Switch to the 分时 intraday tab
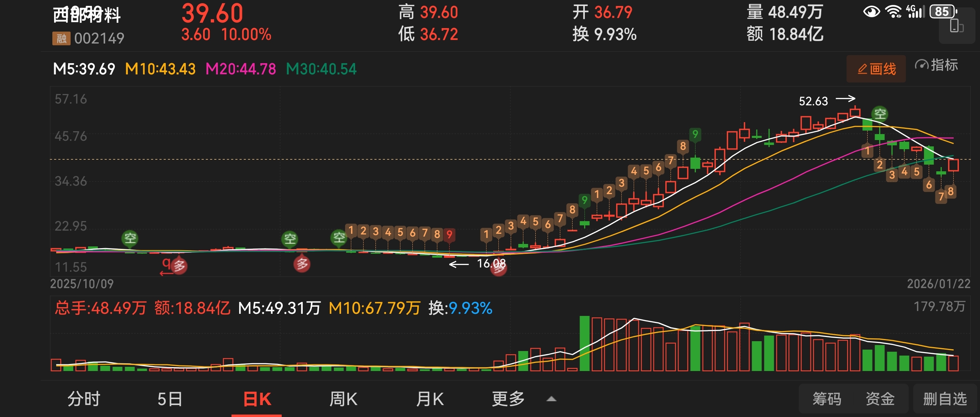Screen dimensions: 980x417 (x=84, y=399)
